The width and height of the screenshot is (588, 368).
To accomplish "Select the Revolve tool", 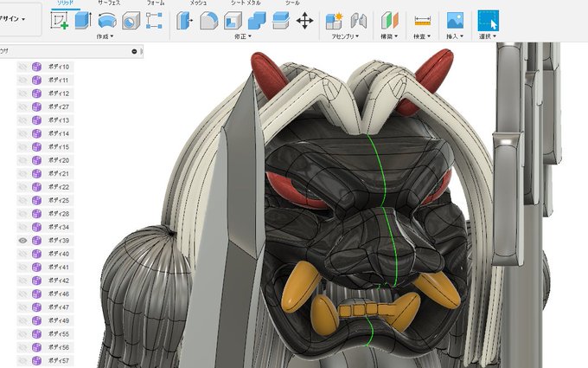I will pos(107,20).
